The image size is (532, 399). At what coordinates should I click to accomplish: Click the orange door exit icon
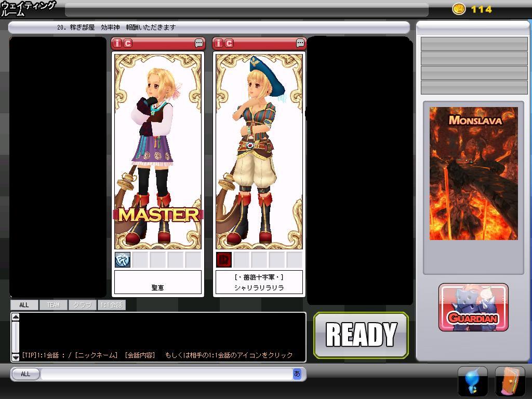510,381
